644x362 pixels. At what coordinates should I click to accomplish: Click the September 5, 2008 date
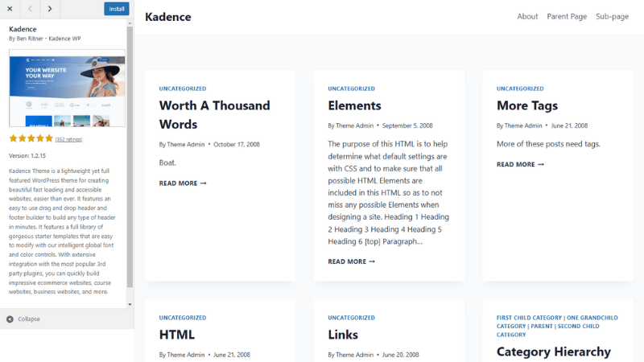point(407,125)
